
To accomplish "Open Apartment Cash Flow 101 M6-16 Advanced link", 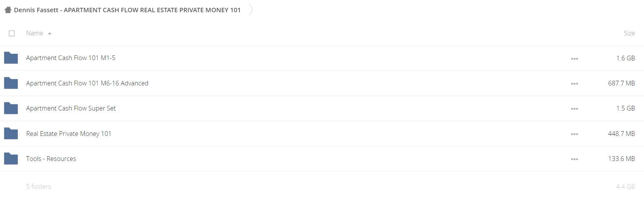I will click(x=87, y=83).
